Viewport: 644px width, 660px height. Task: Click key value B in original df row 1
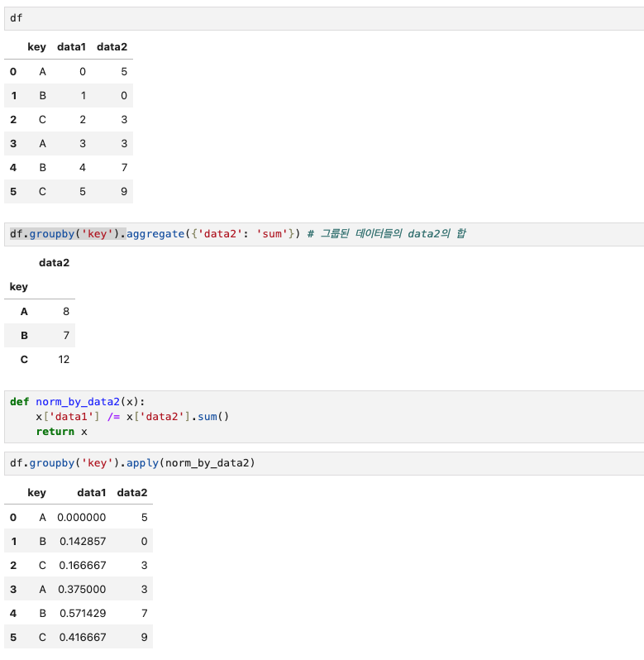pos(42,96)
